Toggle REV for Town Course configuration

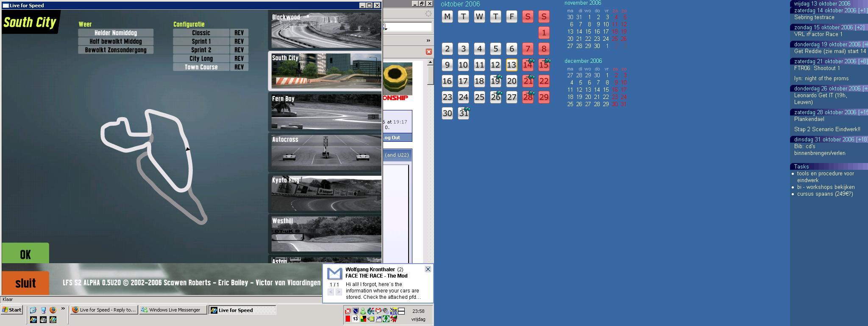[239, 67]
